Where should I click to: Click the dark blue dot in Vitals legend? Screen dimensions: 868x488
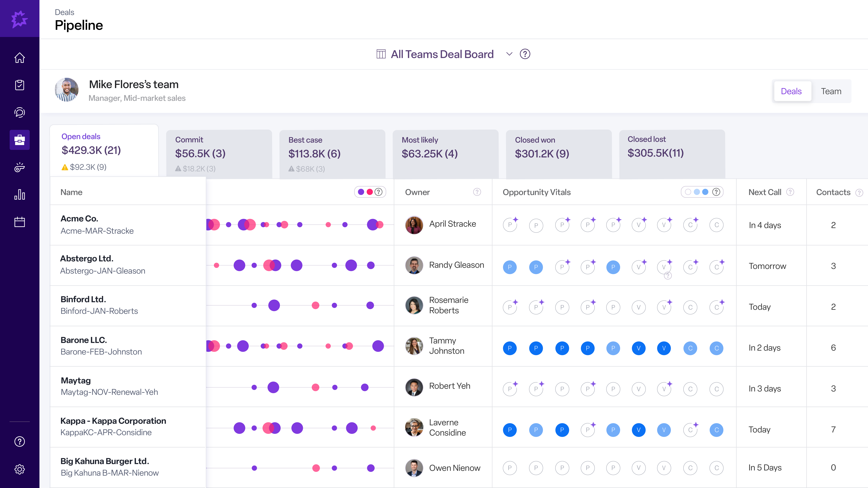[705, 192]
